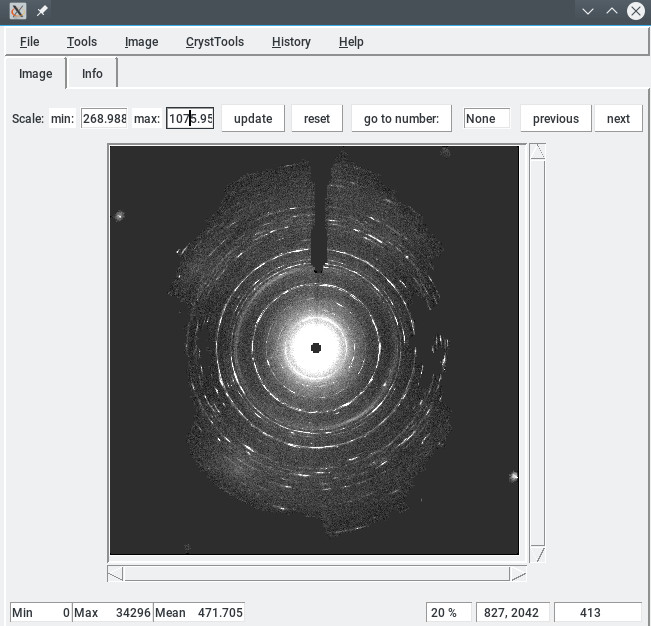Open the History menu
Image resolution: width=651 pixels, height=626 pixels.
click(291, 42)
